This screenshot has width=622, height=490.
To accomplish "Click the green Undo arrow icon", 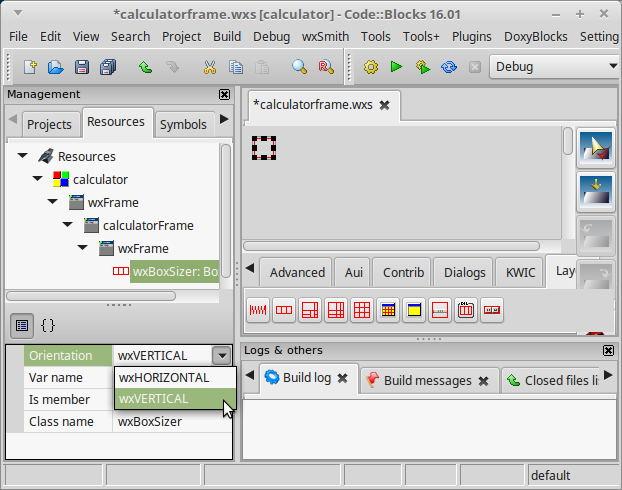I will point(146,67).
